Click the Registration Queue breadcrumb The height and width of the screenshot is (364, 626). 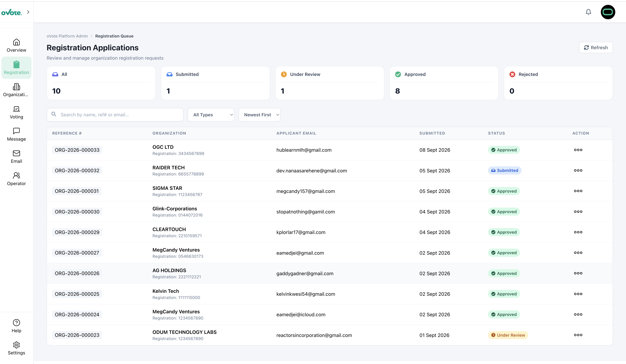coord(114,36)
